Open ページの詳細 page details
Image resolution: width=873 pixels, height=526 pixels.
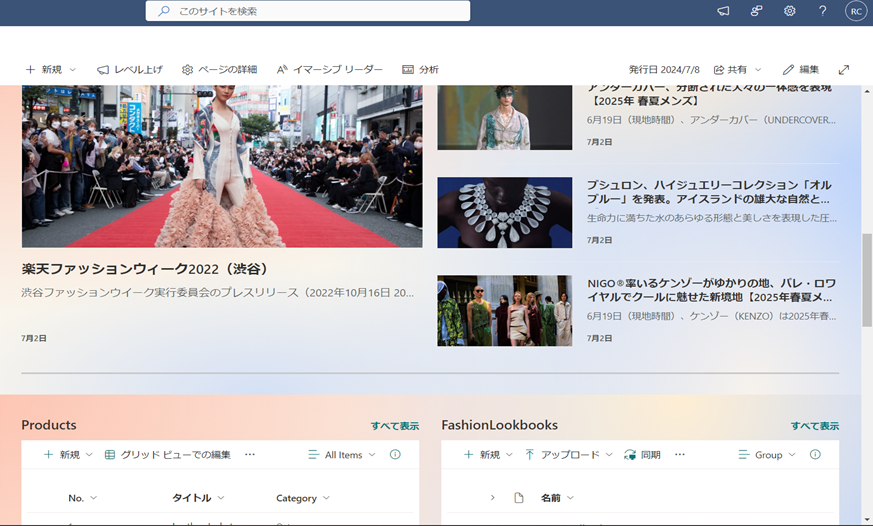click(219, 70)
